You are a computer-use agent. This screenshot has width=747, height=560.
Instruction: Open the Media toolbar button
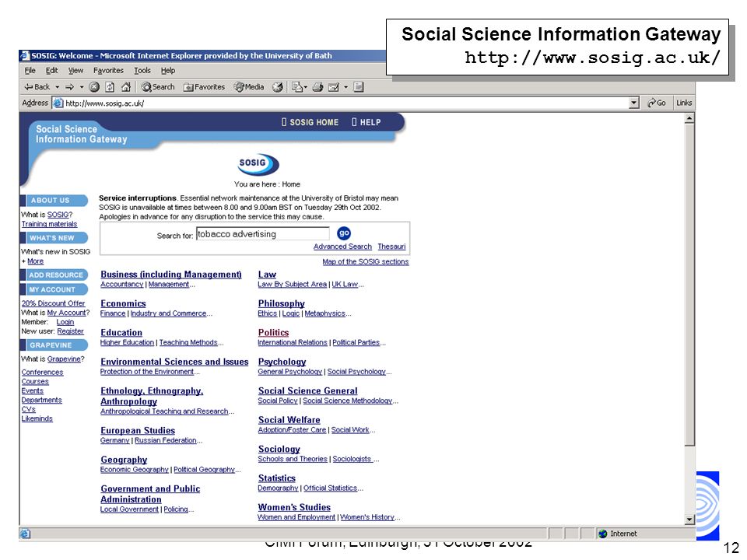(249, 86)
